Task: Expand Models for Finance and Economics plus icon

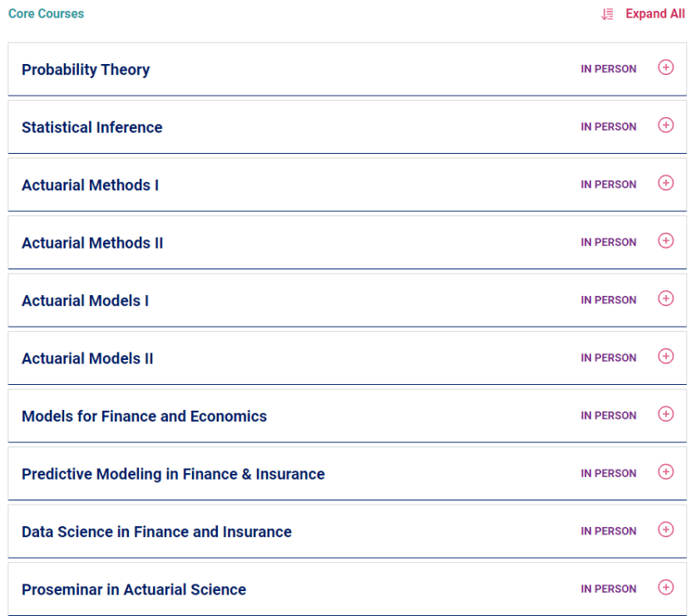Action: click(x=665, y=414)
